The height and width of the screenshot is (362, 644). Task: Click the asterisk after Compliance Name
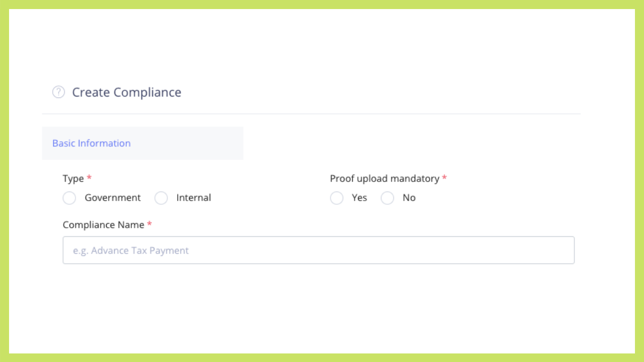[149, 224]
